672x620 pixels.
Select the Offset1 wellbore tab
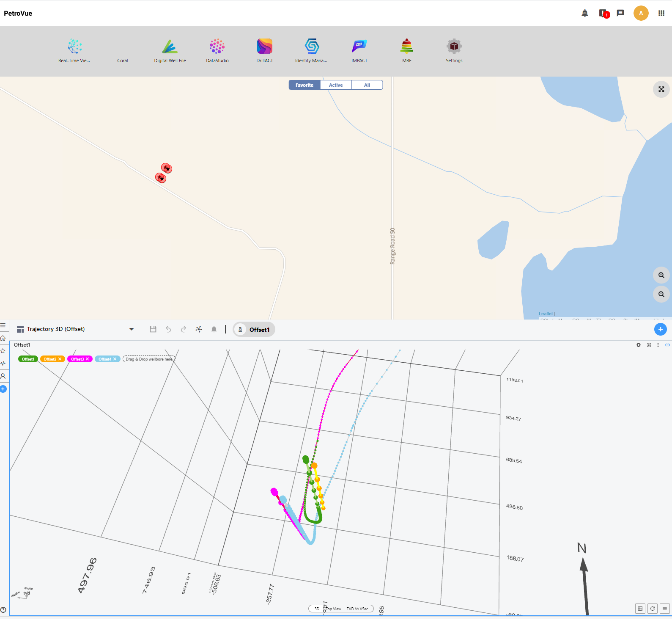[254, 330]
